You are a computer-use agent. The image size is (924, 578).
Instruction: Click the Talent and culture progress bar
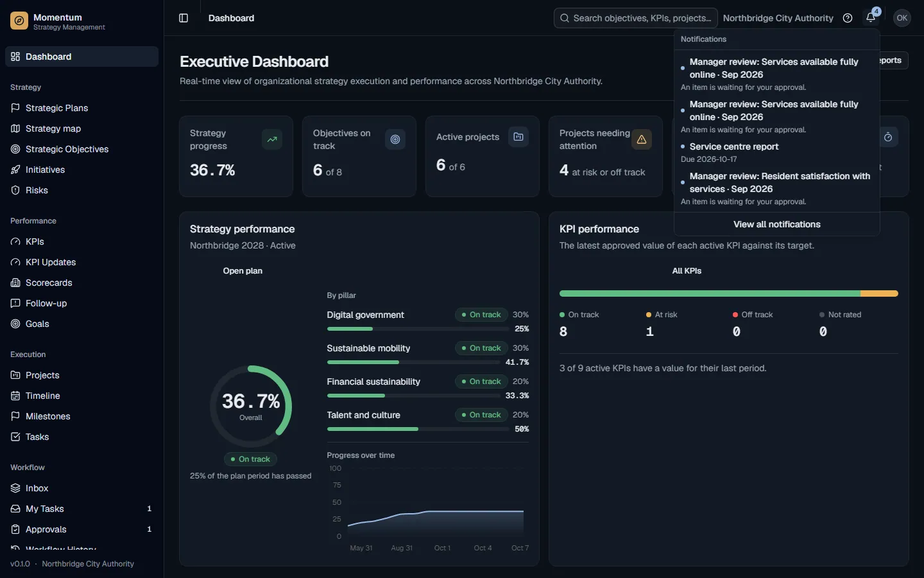click(418, 429)
